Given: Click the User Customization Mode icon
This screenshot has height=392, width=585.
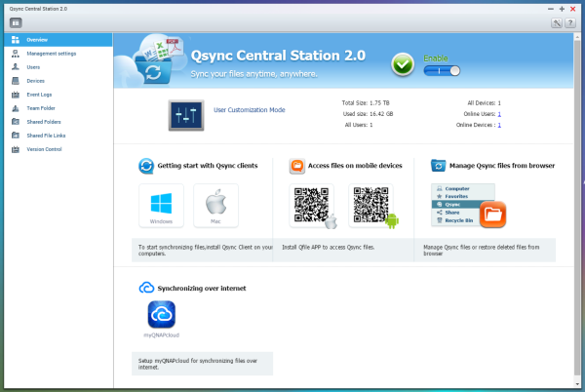Looking at the screenshot, I should pyautogui.click(x=184, y=112).
